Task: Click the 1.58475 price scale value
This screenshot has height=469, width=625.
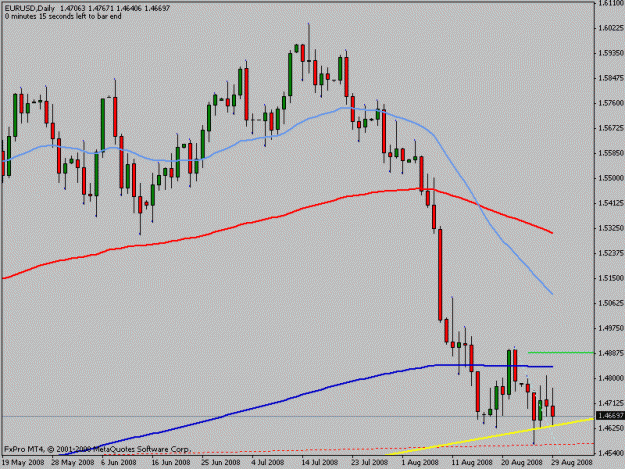Action: coord(611,78)
